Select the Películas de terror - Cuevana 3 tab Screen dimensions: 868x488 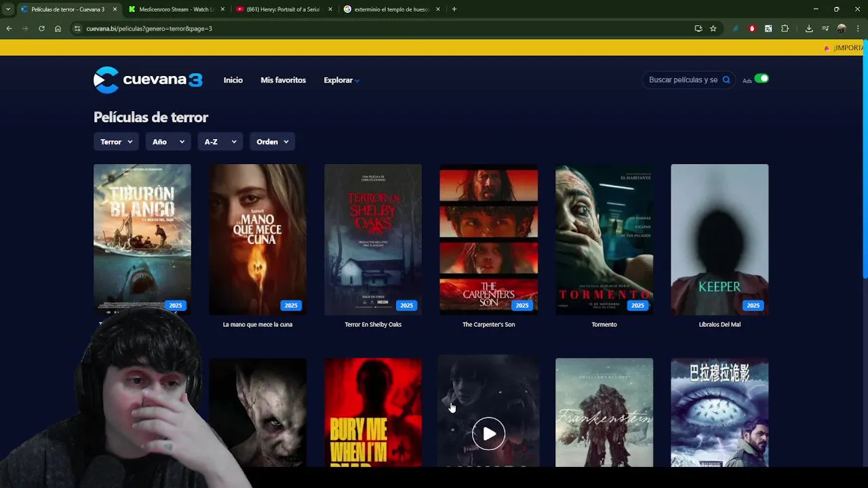pos(68,9)
